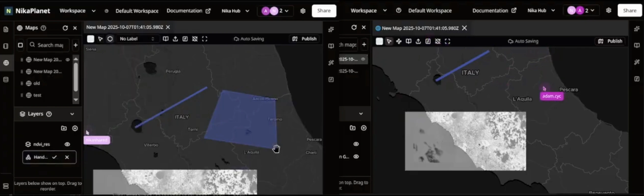Click the NikaPlanet logo icon

(x=9, y=11)
